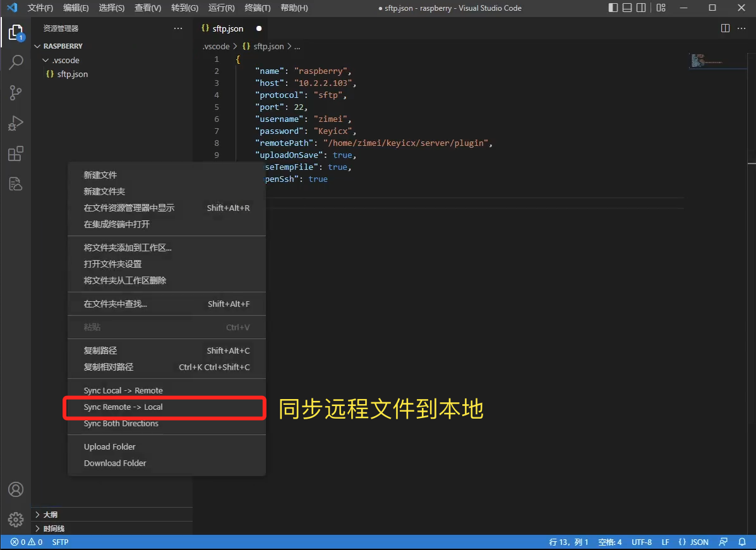Choose 将文件夹添加到工作区 menu item
This screenshot has height=550, width=756.
pyautogui.click(x=166, y=248)
